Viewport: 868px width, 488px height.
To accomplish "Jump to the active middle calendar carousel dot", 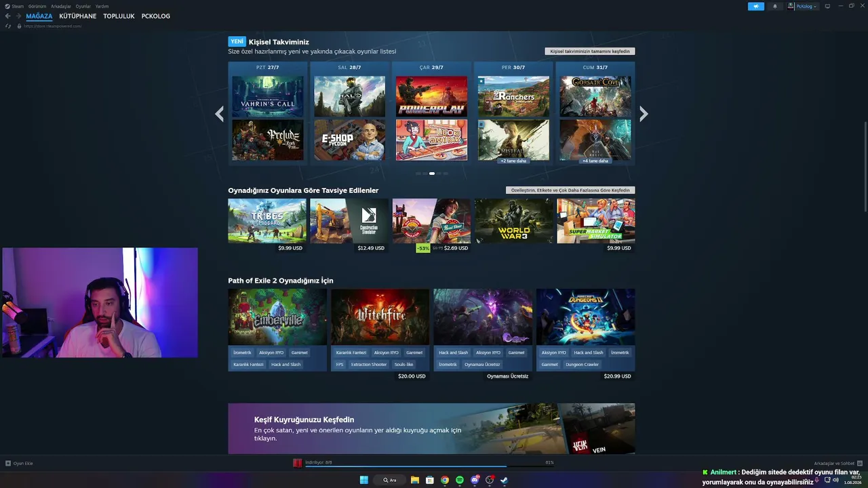I will click(x=432, y=174).
